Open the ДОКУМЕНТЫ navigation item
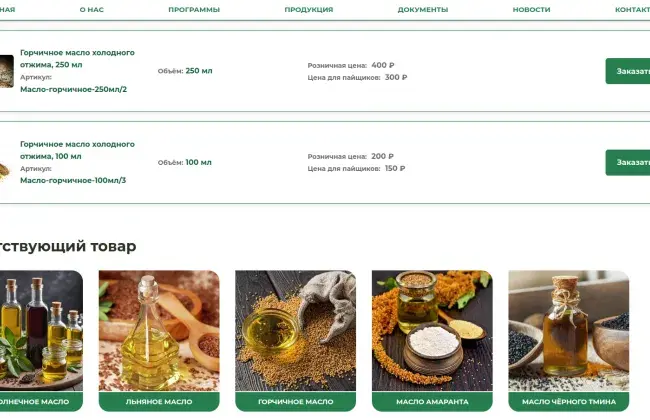 pyautogui.click(x=423, y=10)
